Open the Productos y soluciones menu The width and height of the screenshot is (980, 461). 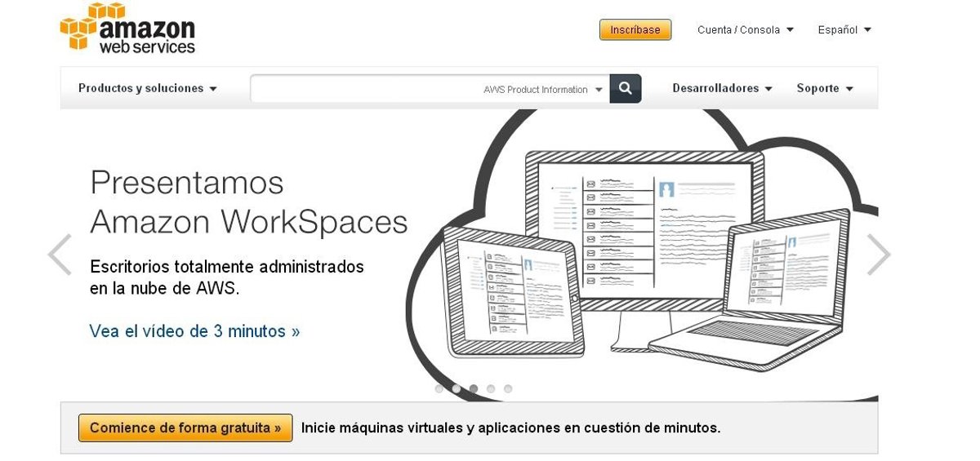point(147,88)
